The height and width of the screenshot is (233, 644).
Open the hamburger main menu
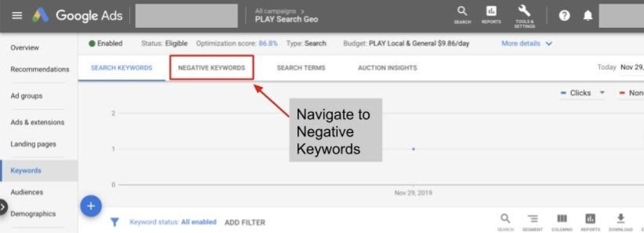[x=17, y=16]
